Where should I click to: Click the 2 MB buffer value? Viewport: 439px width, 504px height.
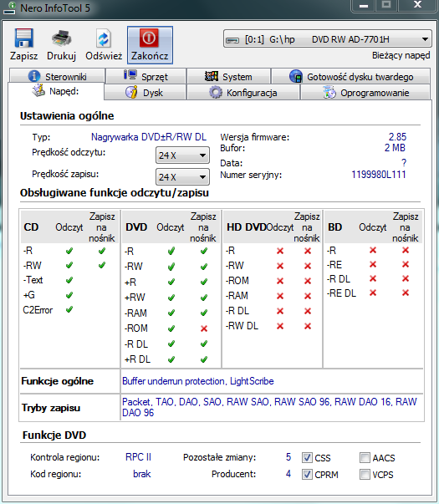(x=395, y=148)
